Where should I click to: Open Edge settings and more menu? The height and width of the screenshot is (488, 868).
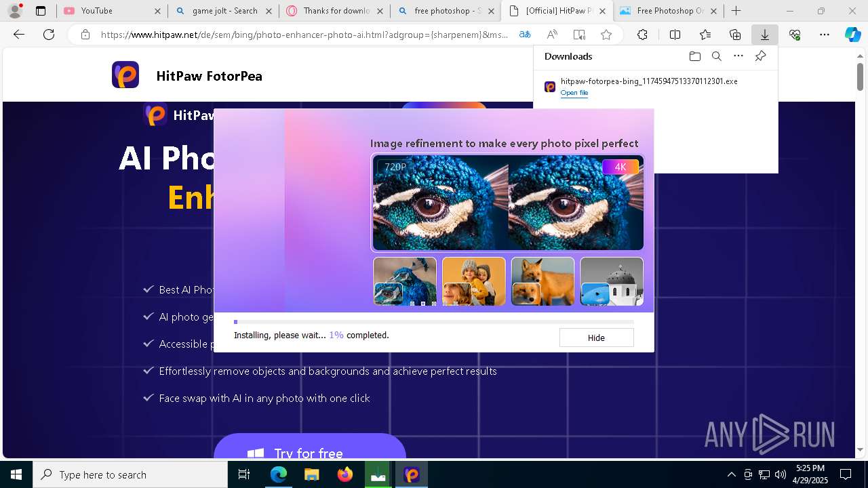pyautogui.click(x=825, y=35)
